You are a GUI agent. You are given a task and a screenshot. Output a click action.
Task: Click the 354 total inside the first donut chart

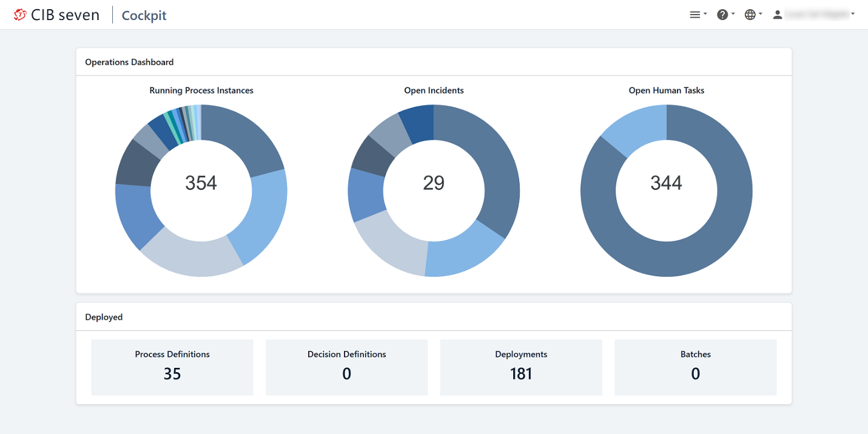point(201,182)
